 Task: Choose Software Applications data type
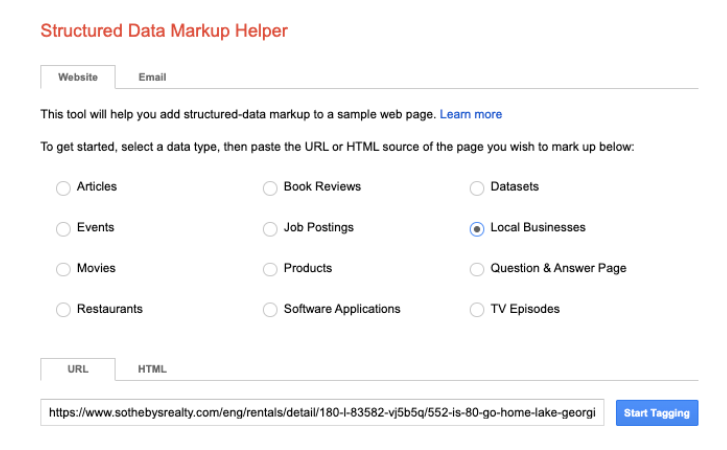point(270,310)
